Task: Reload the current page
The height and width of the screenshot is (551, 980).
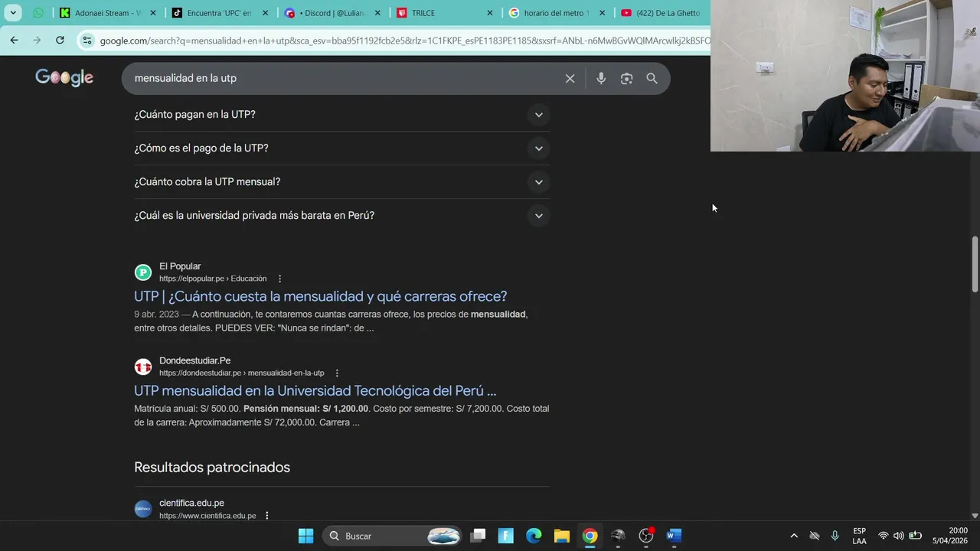Action: [60, 40]
